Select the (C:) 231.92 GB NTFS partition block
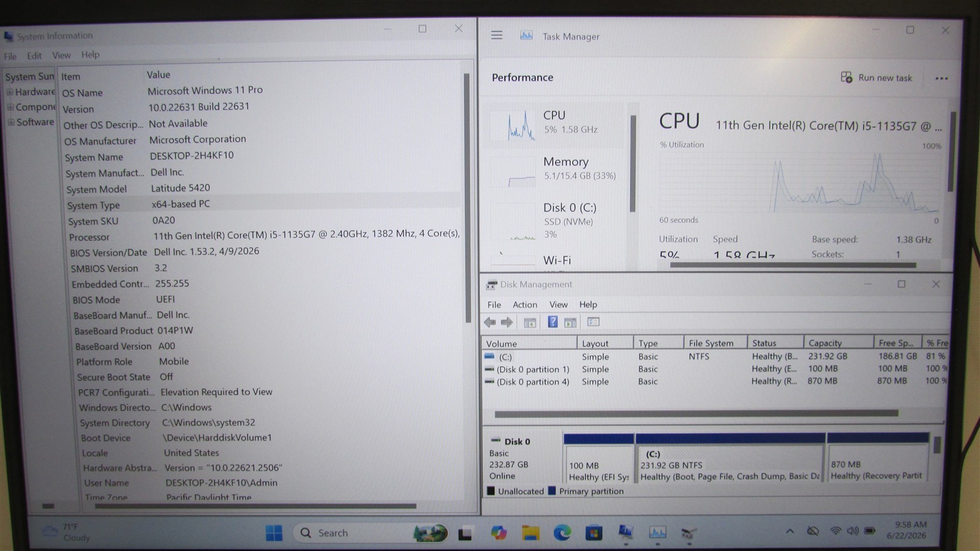Viewport: 980px width, 551px height. coord(730,458)
